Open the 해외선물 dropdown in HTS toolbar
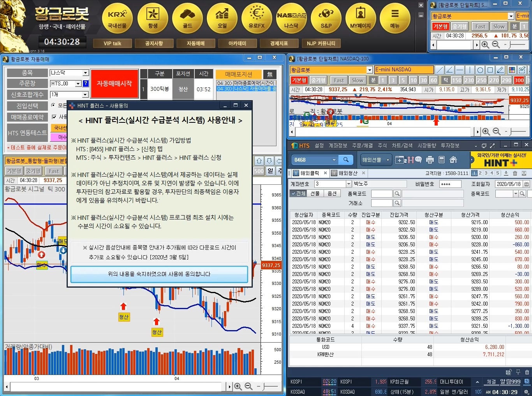The height and width of the screenshot is (396, 532). point(376,160)
